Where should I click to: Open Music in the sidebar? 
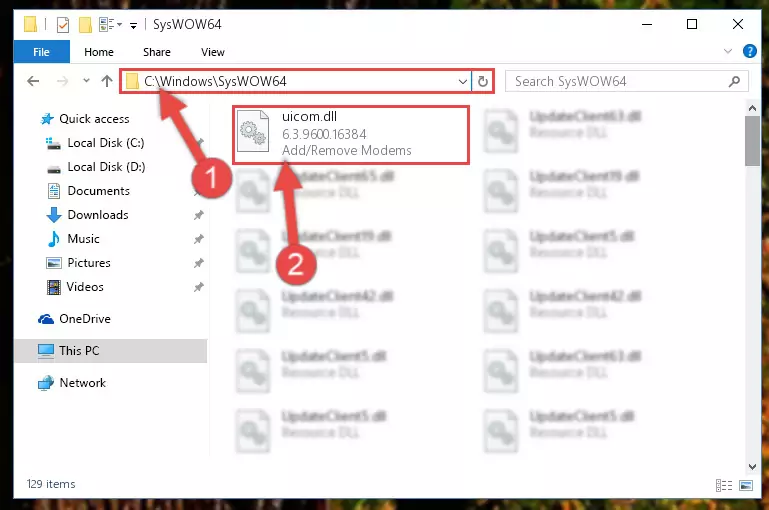click(x=83, y=239)
